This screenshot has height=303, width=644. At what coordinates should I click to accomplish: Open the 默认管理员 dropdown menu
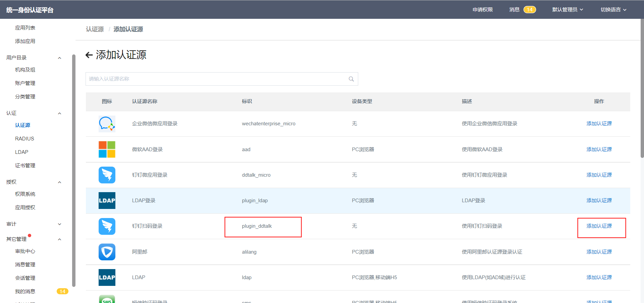pyautogui.click(x=568, y=10)
